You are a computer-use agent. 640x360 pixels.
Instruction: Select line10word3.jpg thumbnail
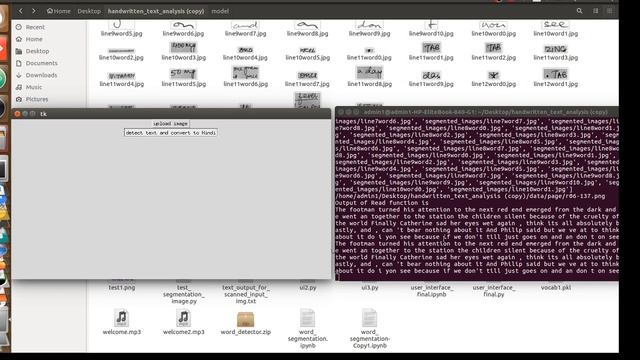coord(184,47)
